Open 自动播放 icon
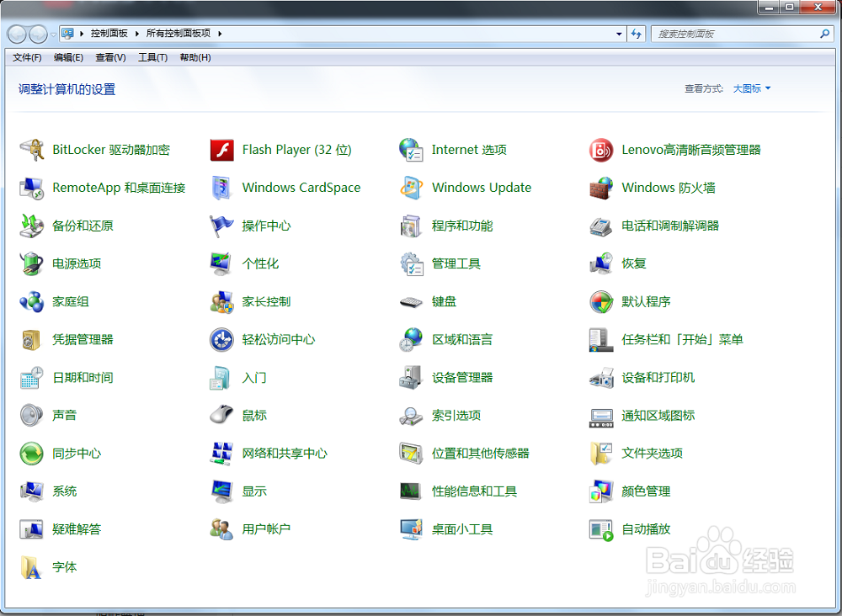Viewport: 842px width, 616px height. point(601,529)
